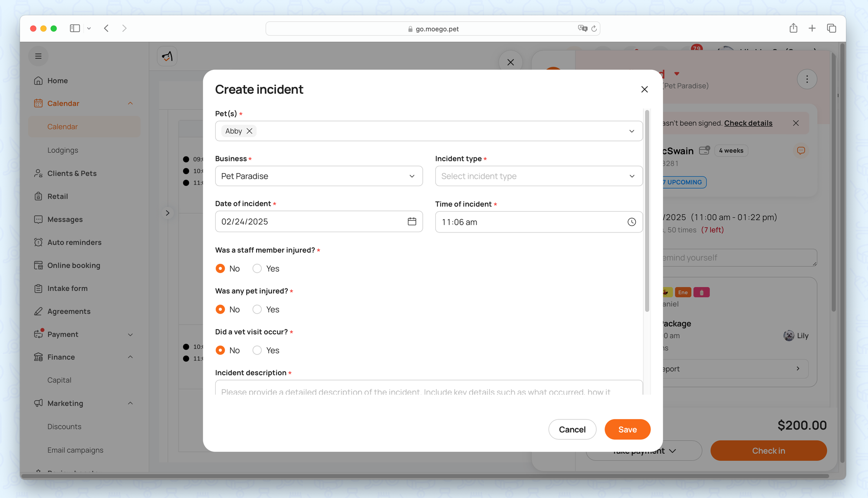
Task: Open the Incident type dropdown
Action: pos(538,176)
